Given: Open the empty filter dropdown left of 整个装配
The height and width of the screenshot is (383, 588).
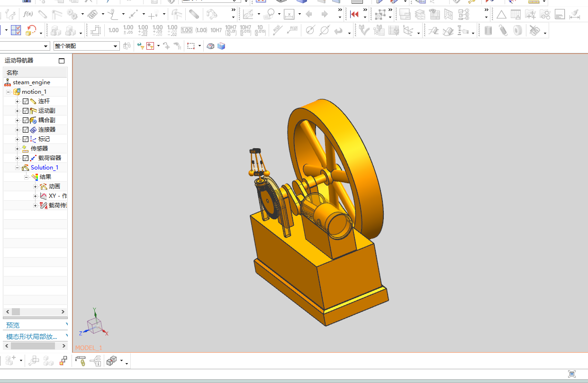Looking at the screenshot, I should pyautogui.click(x=46, y=46).
